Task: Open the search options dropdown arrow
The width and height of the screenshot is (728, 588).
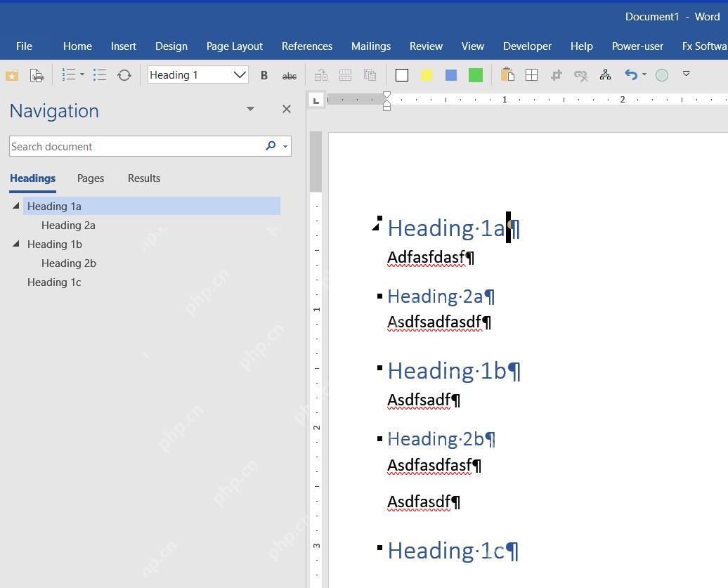Action: tap(285, 147)
